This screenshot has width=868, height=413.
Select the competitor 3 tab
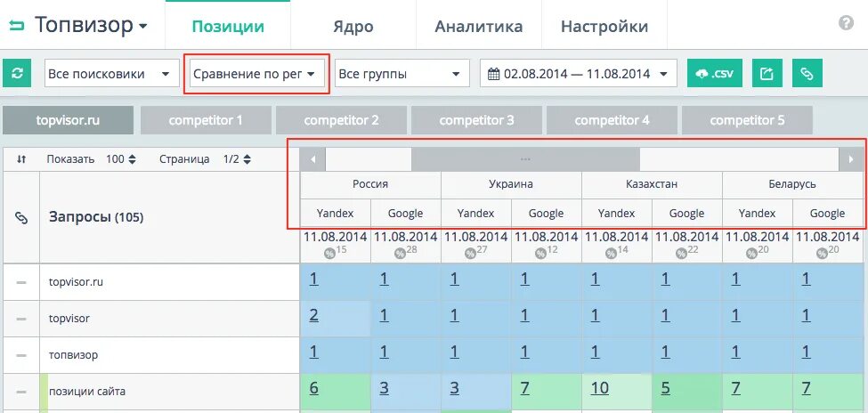[476, 120]
